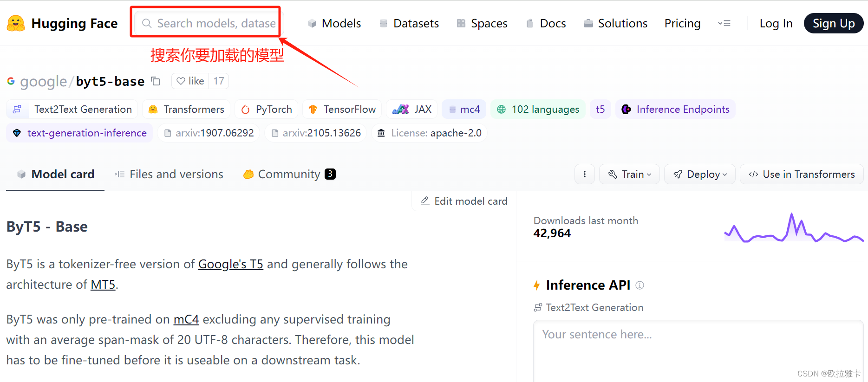Screen dimensions: 868x382
Task: Click the Hugging Face emoji logo
Action: coord(16,23)
